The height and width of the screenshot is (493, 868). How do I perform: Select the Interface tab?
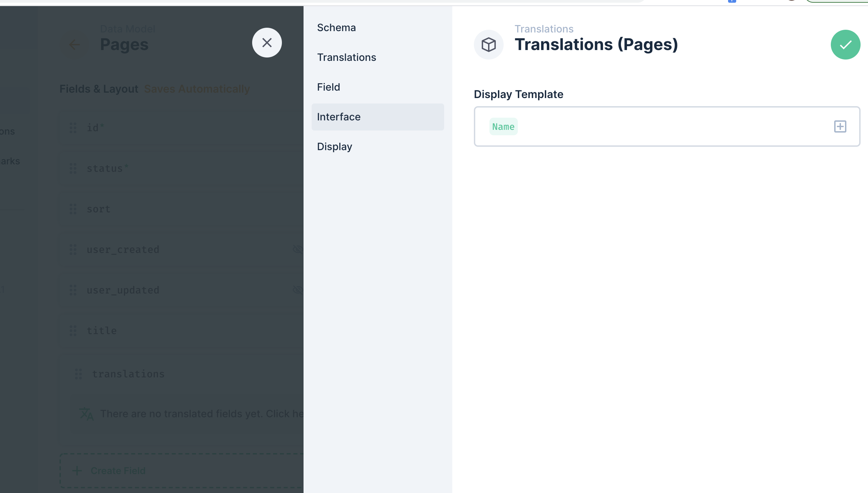click(378, 117)
